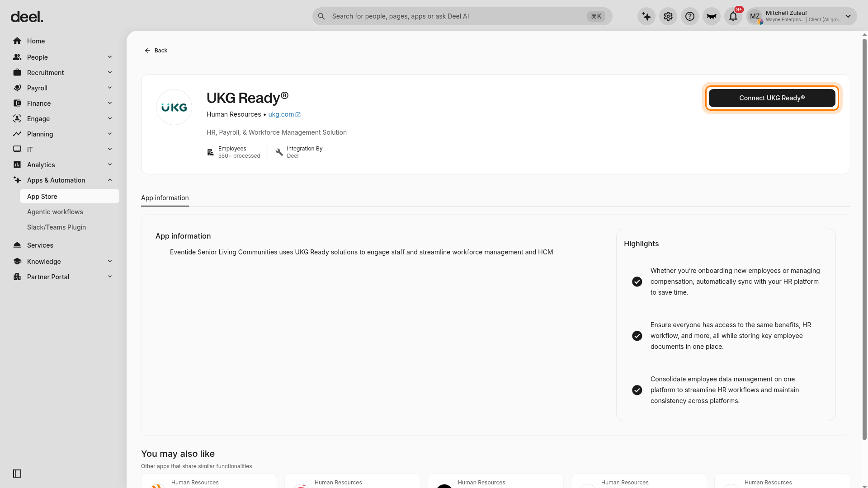This screenshot has width=868, height=488.
Task: Click the checkmark beside onboarding highlight
Action: 637,282
